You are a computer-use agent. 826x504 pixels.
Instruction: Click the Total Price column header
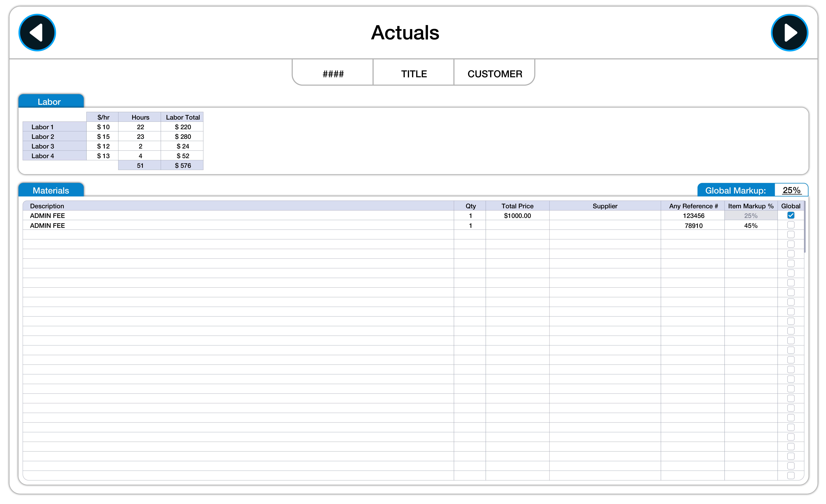[517, 206]
